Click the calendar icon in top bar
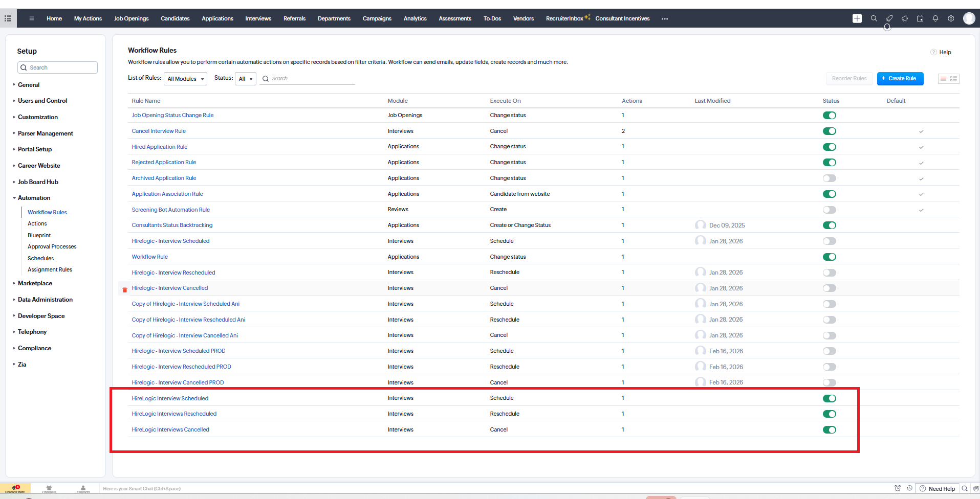The height and width of the screenshot is (499, 980). click(x=920, y=18)
